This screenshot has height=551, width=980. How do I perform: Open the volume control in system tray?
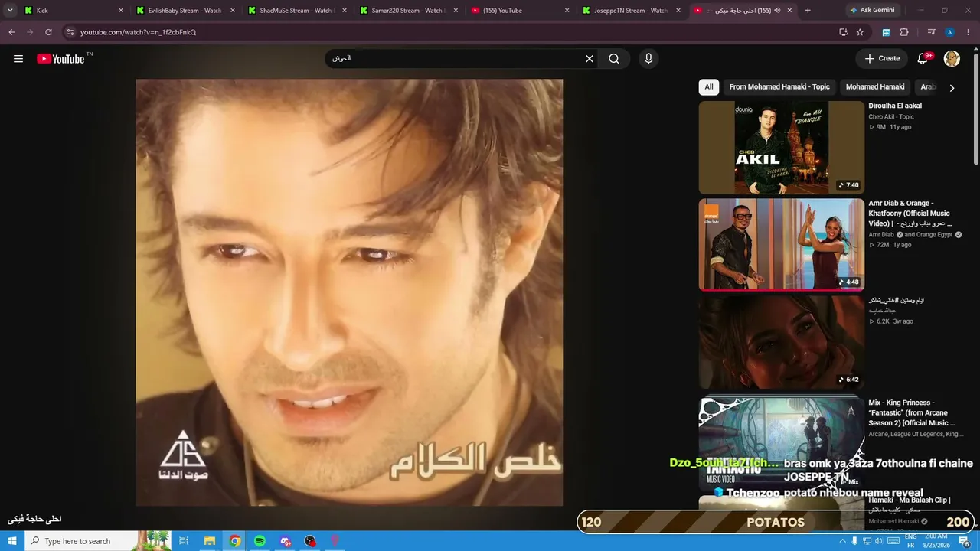pyautogui.click(x=880, y=541)
